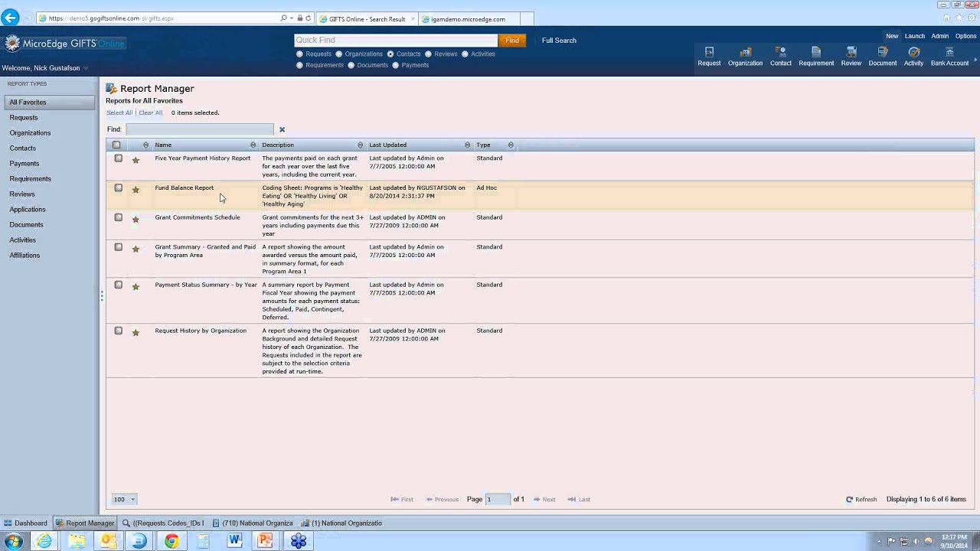Screen dimensions: 980x551
Task: Click the Refresh icon at bottom right
Action: (x=849, y=499)
